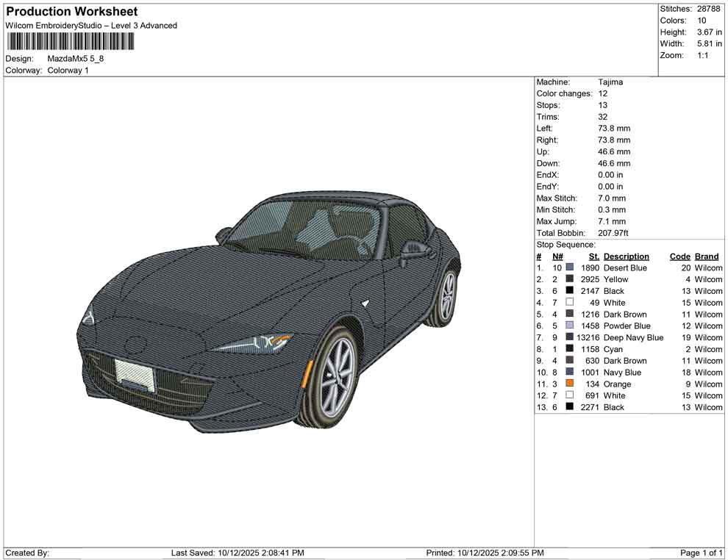Select the Deep Navy Blue swatch
Viewport: 728px width, 560px height.
pos(570,337)
